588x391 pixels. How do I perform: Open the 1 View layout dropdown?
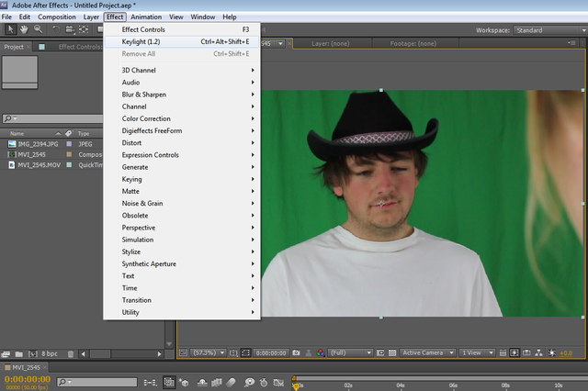pyautogui.click(x=477, y=352)
